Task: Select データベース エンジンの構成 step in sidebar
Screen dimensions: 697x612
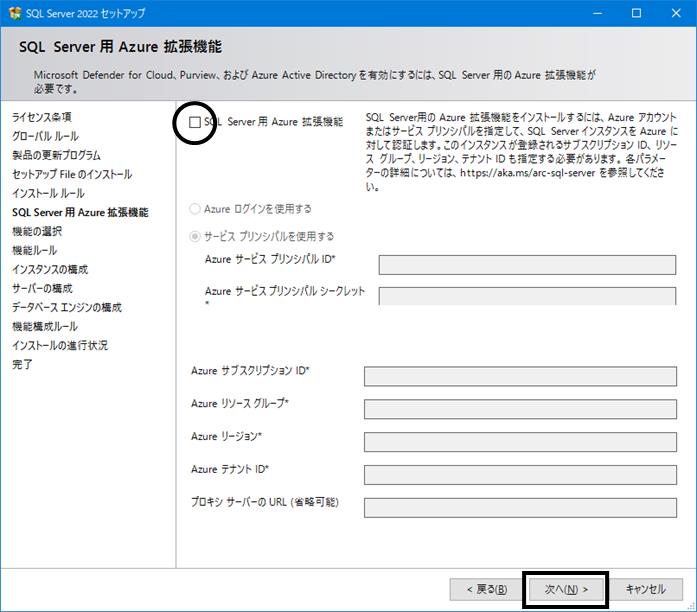Action: (67, 308)
